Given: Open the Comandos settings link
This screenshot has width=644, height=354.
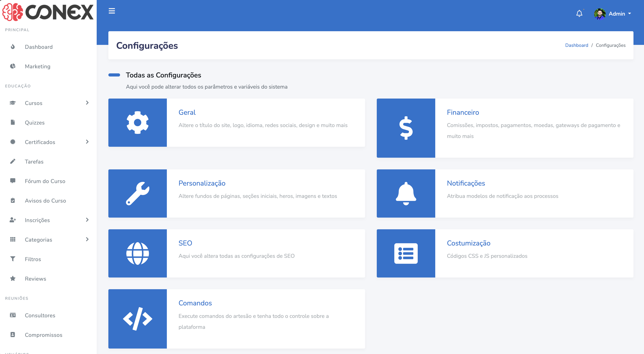Looking at the screenshot, I should [195, 303].
